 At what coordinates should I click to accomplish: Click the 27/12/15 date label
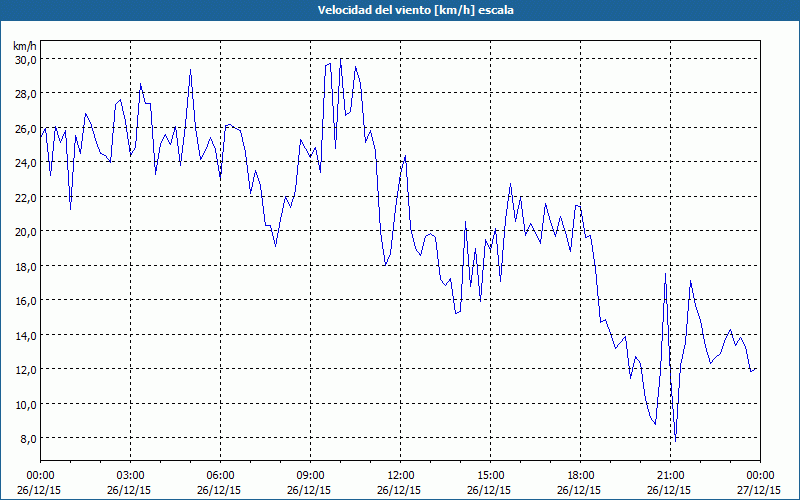(x=759, y=490)
